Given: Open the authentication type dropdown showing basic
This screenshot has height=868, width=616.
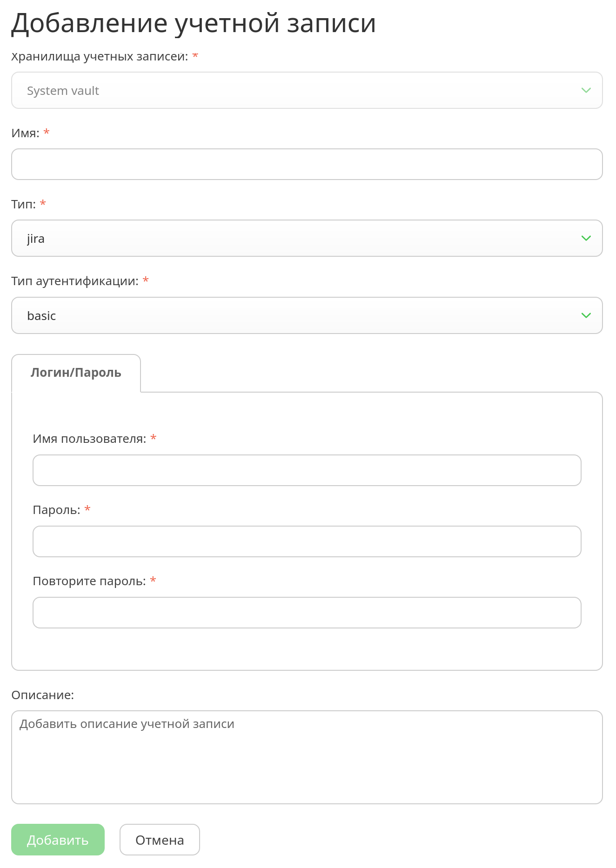Looking at the screenshot, I should pyautogui.click(x=307, y=315).
